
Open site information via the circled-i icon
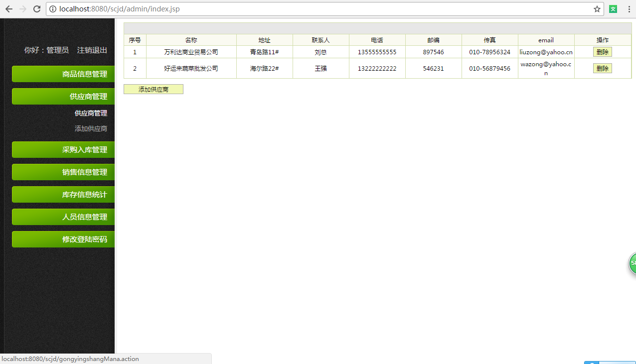click(53, 8)
